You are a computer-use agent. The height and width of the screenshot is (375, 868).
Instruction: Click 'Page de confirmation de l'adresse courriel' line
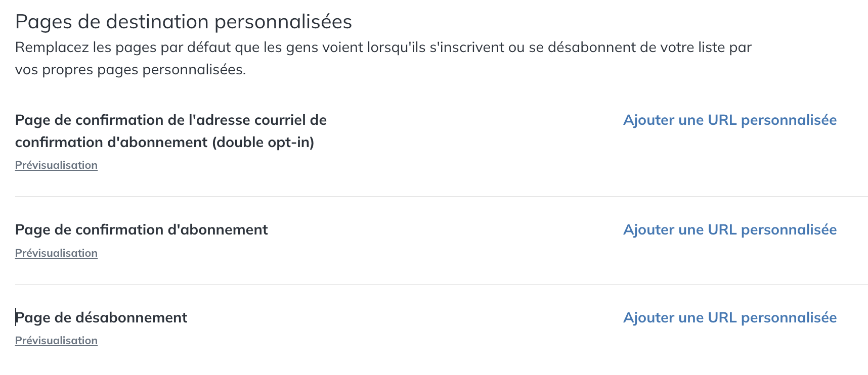[170, 120]
